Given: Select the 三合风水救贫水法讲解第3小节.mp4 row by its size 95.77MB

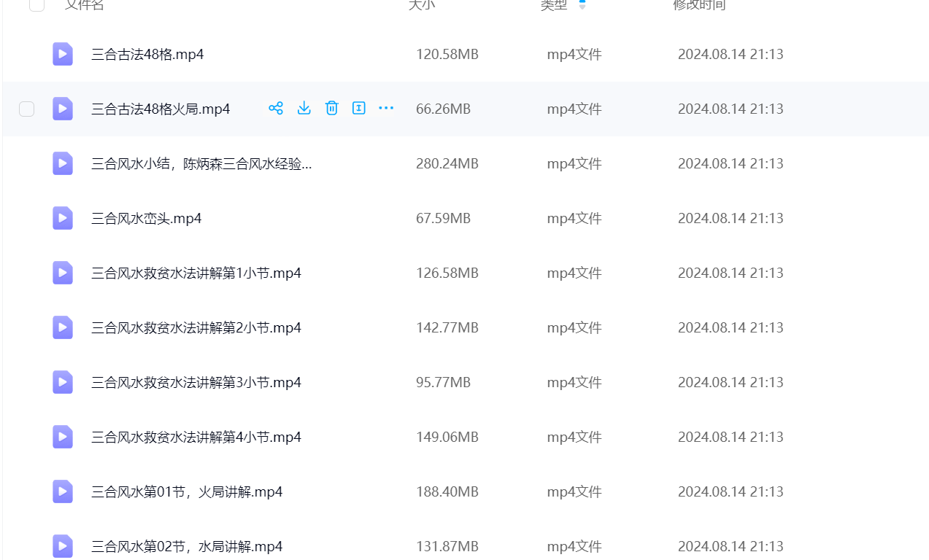Looking at the screenshot, I should coord(443,382).
